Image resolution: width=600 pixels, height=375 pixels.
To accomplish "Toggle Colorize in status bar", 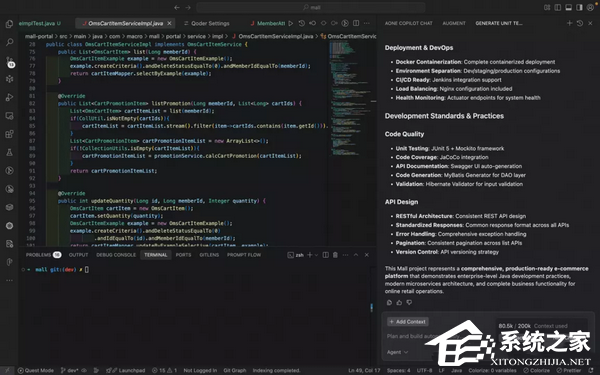I will tap(537, 370).
